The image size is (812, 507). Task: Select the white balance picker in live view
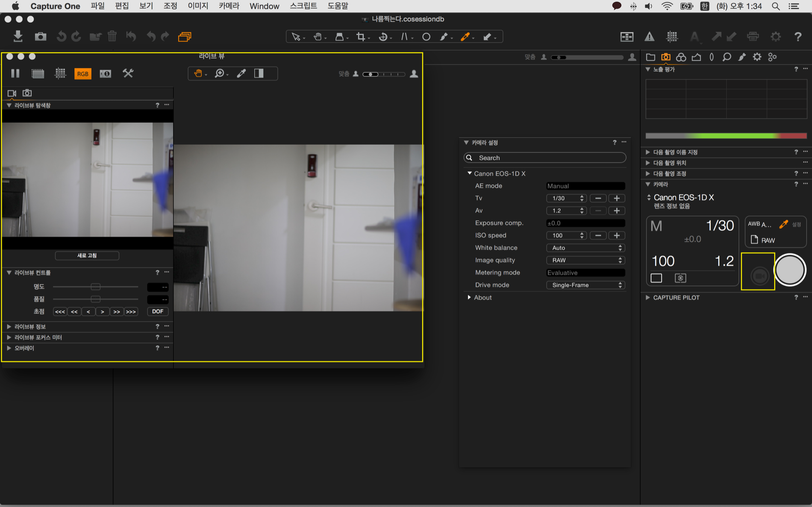coord(241,73)
